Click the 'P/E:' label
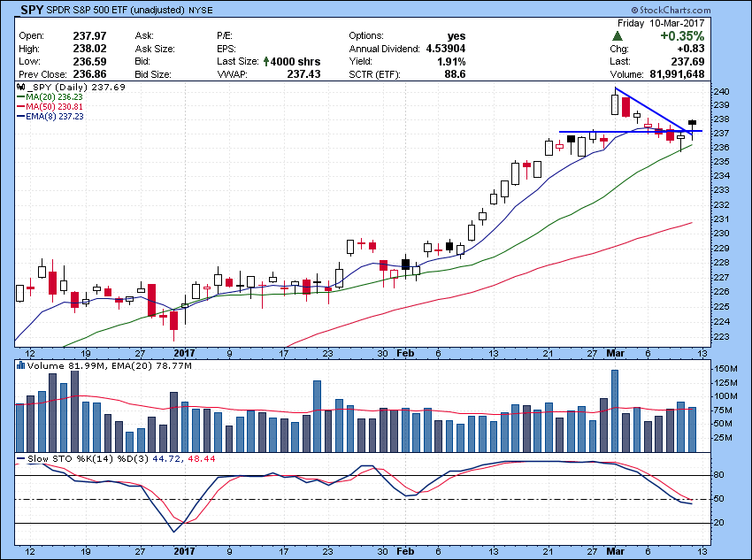752x560 pixels. (225, 36)
